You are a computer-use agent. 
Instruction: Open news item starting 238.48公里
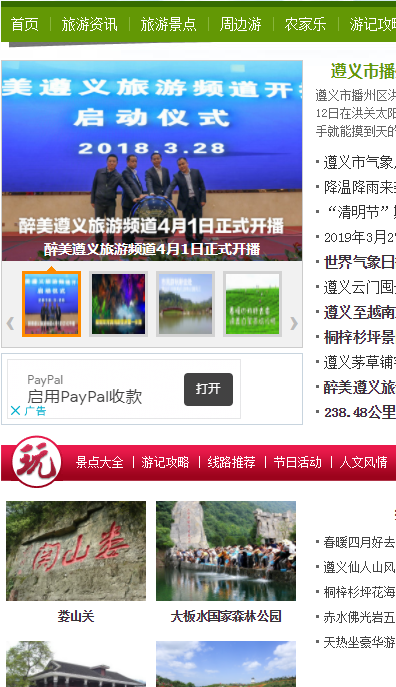pyautogui.click(x=359, y=412)
